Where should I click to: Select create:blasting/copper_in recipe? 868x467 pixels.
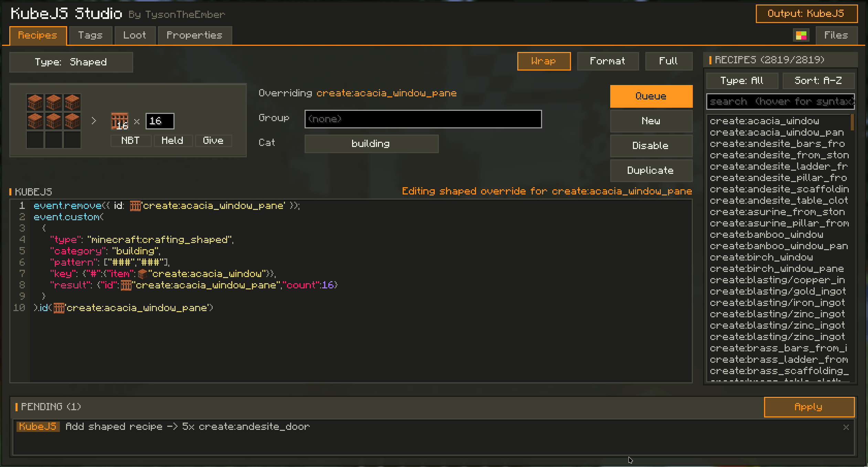(778, 280)
